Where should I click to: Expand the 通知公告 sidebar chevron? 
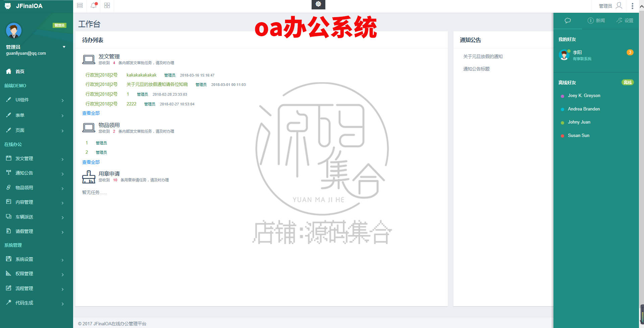click(63, 174)
